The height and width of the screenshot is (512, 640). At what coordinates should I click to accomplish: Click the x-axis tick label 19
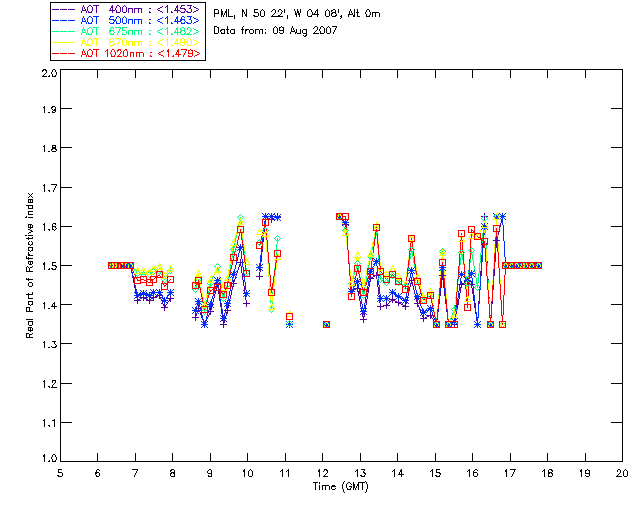point(585,473)
